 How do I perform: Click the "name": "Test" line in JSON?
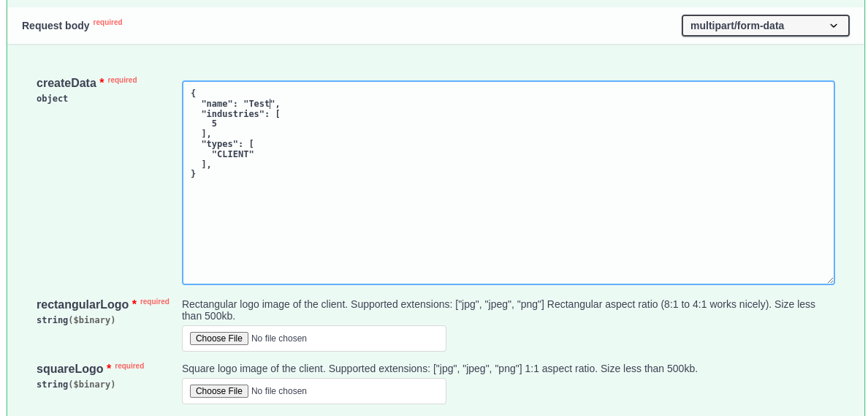point(240,104)
